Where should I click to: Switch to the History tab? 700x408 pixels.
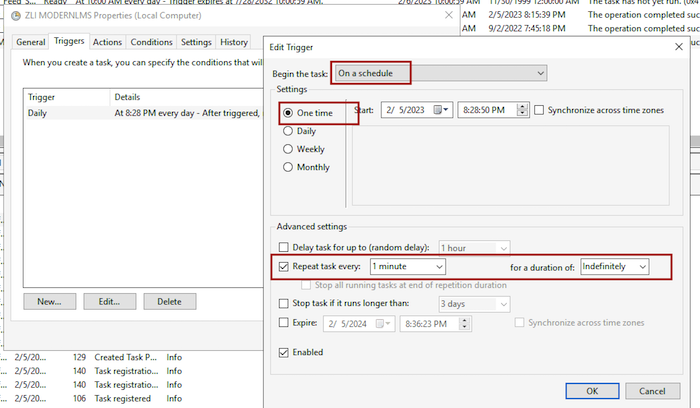233,42
